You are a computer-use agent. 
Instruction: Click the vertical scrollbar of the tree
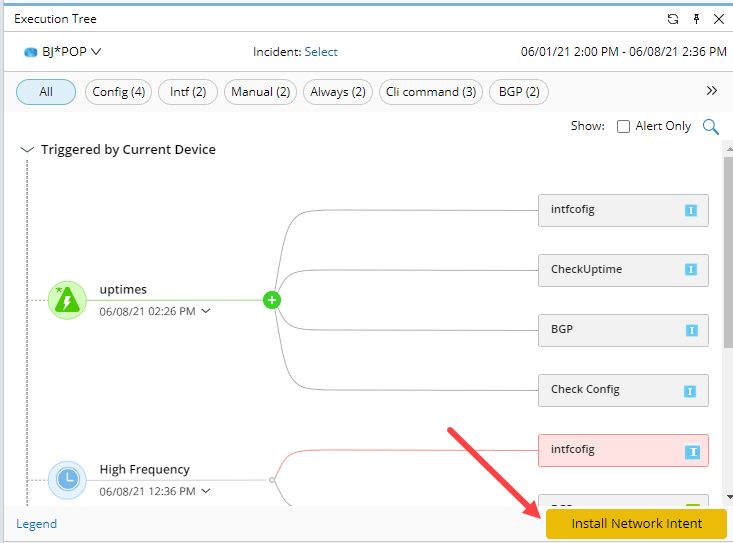[728, 250]
